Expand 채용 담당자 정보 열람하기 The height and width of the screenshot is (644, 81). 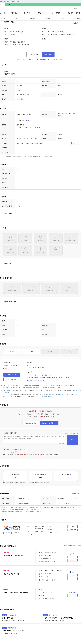click(49, 423)
